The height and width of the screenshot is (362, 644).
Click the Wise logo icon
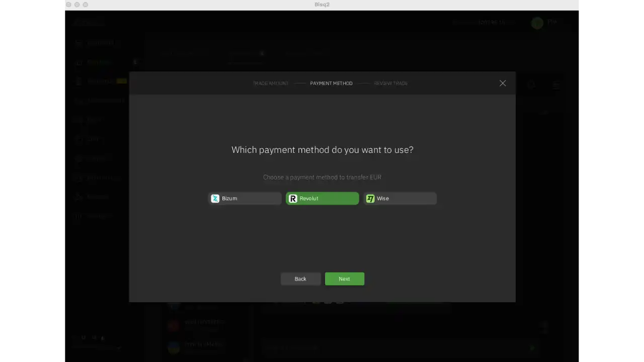coord(370,199)
